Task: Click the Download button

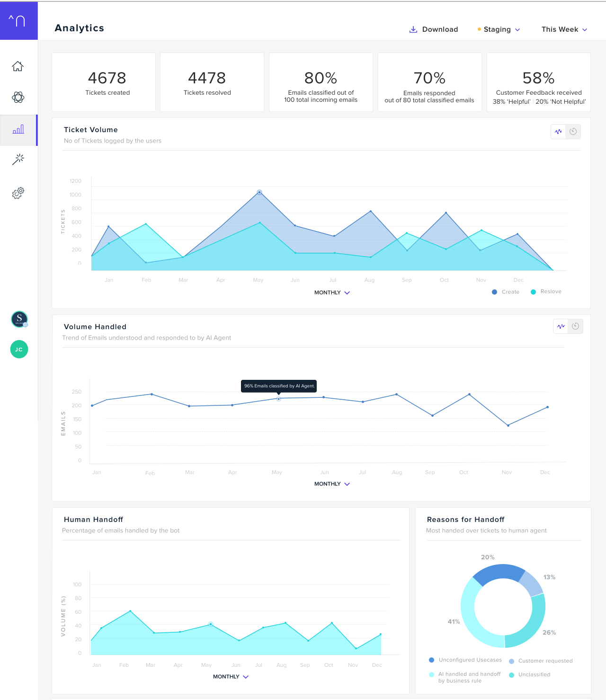Action: (x=434, y=29)
